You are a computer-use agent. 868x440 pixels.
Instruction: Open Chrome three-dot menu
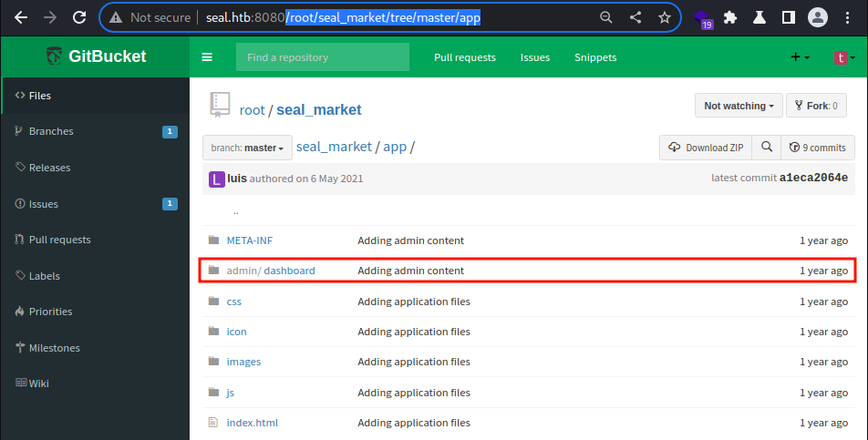pos(847,17)
